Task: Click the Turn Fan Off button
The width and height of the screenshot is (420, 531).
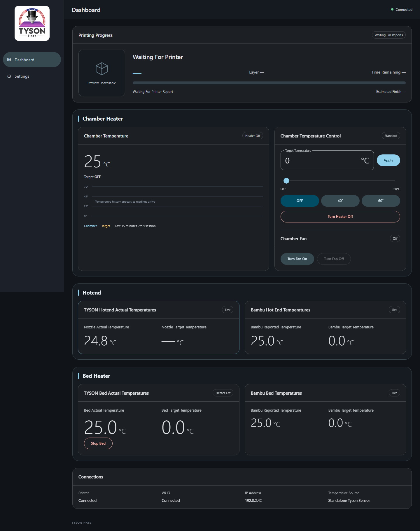Action: coord(334,259)
